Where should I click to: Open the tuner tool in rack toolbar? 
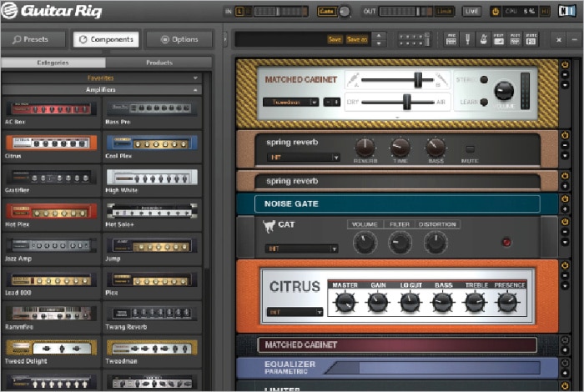pos(467,39)
